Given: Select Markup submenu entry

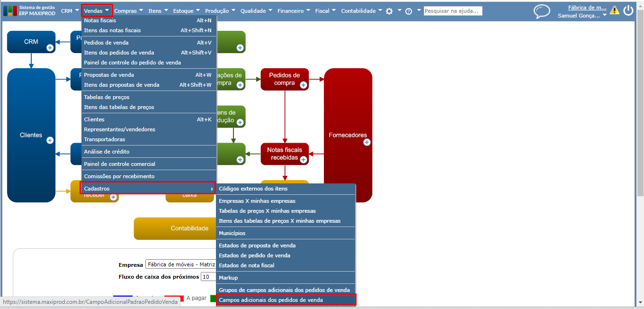Looking at the screenshot, I should pos(286,278).
